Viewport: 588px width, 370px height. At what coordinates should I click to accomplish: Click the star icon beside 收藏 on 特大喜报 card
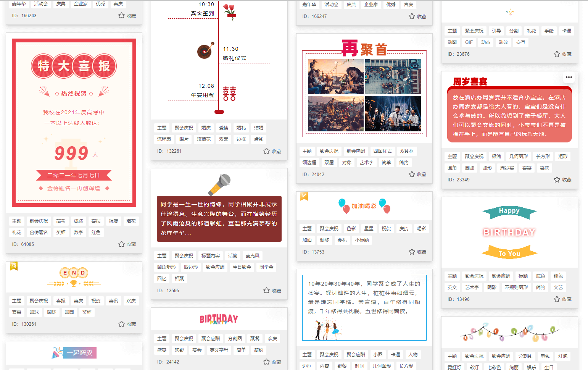[x=121, y=244]
